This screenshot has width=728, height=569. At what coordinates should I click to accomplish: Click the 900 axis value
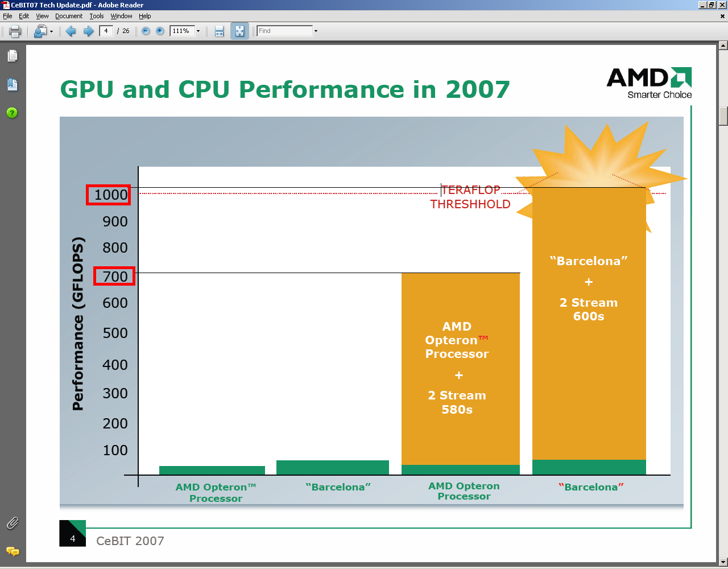[x=115, y=221]
